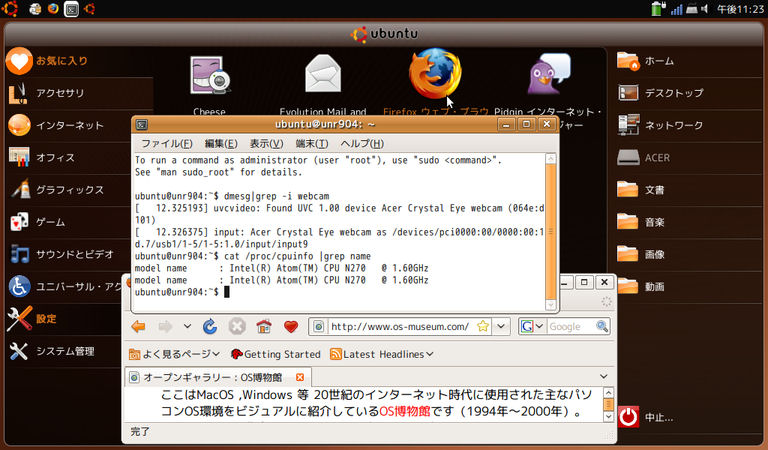Go to Firefox home page
768x450 pixels.
264,326
